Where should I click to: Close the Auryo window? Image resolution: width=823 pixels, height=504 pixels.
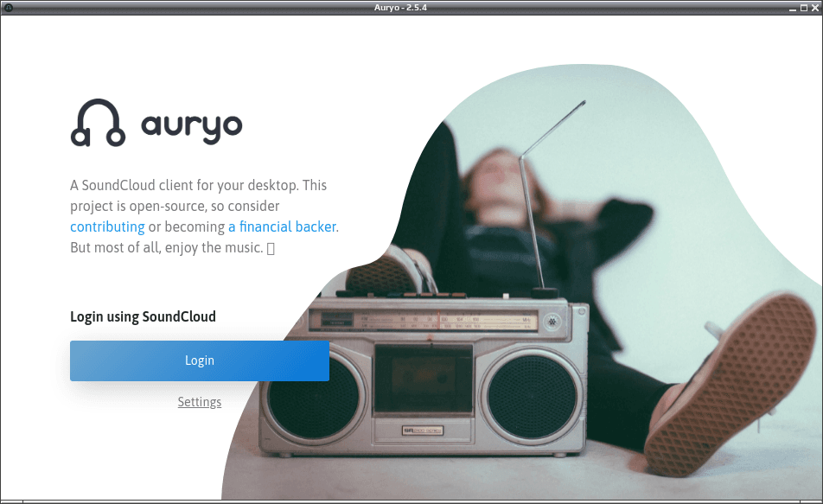[x=815, y=8]
